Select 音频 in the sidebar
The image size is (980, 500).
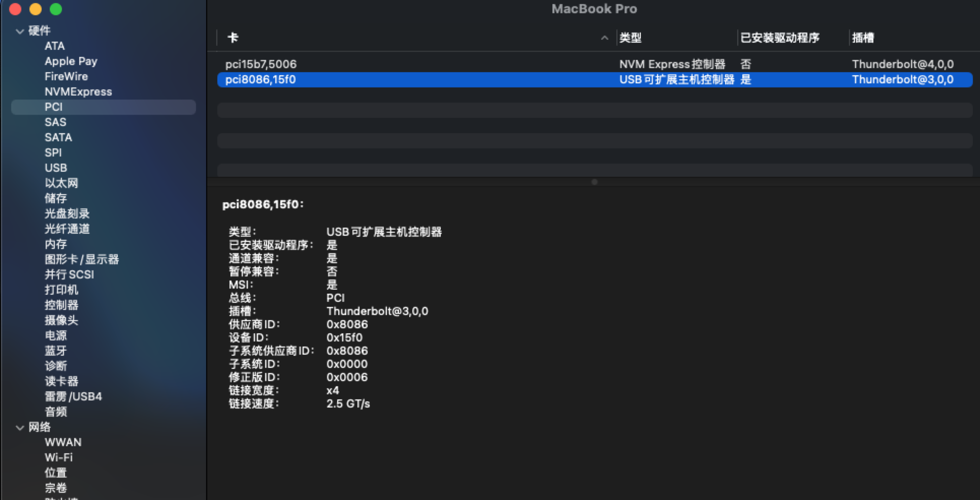[x=55, y=412]
